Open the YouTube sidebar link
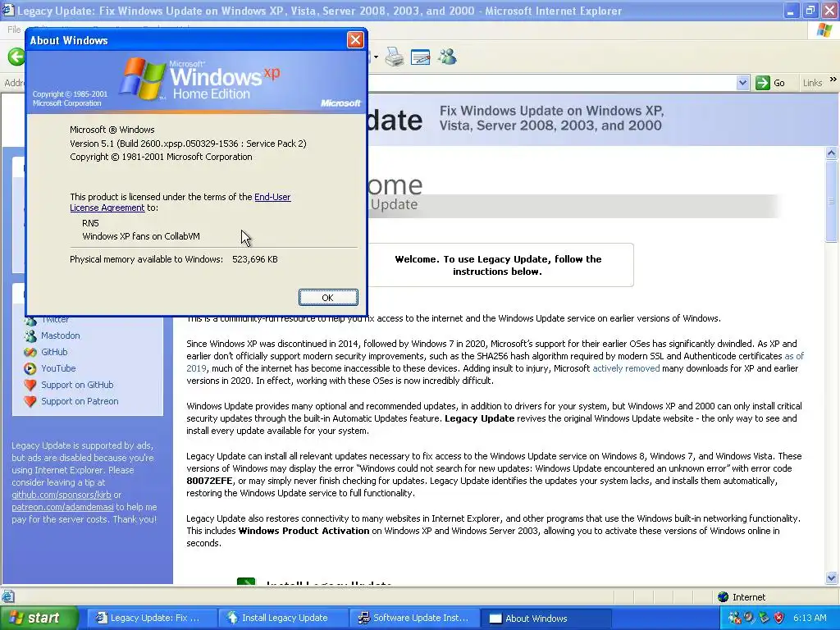The image size is (840, 630). pos(58,368)
